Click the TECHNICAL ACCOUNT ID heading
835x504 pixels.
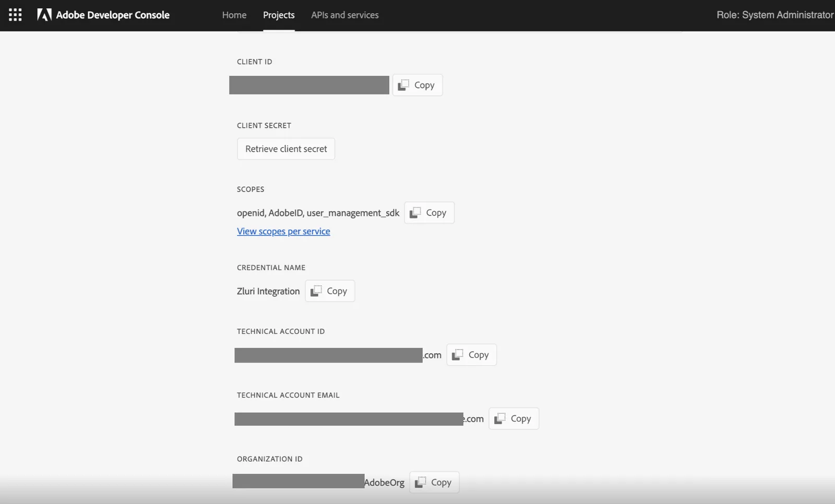tap(281, 331)
